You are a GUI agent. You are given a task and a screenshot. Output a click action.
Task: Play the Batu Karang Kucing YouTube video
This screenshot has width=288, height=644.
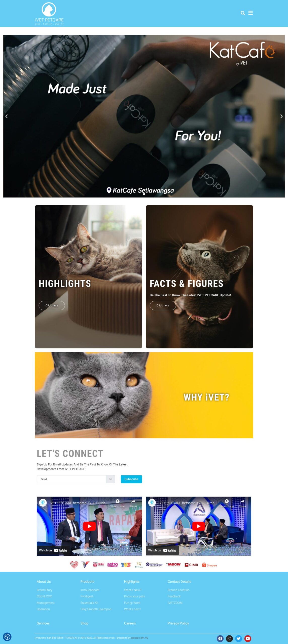[x=89, y=526]
